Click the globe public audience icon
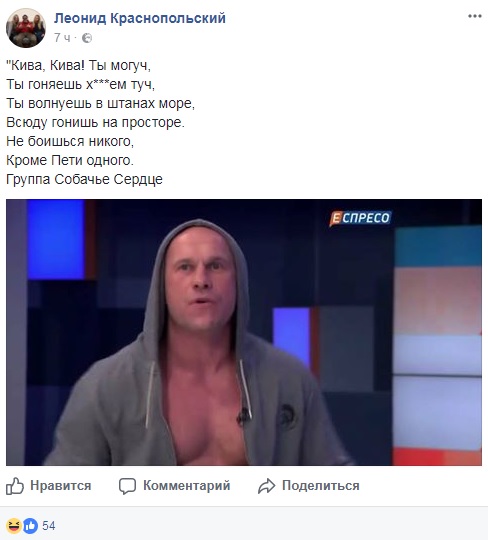This screenshot has width=488, height=540. [x=87, y=38]
